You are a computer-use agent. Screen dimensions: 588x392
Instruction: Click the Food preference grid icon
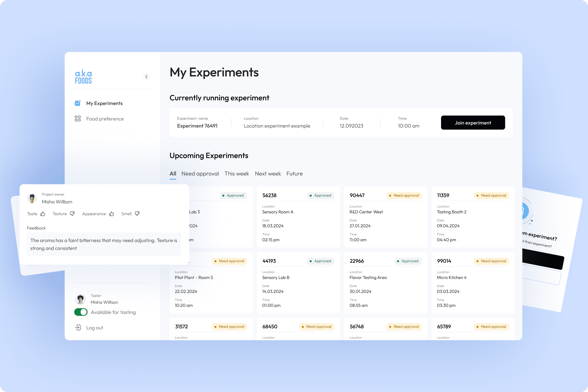click(77, 119)
